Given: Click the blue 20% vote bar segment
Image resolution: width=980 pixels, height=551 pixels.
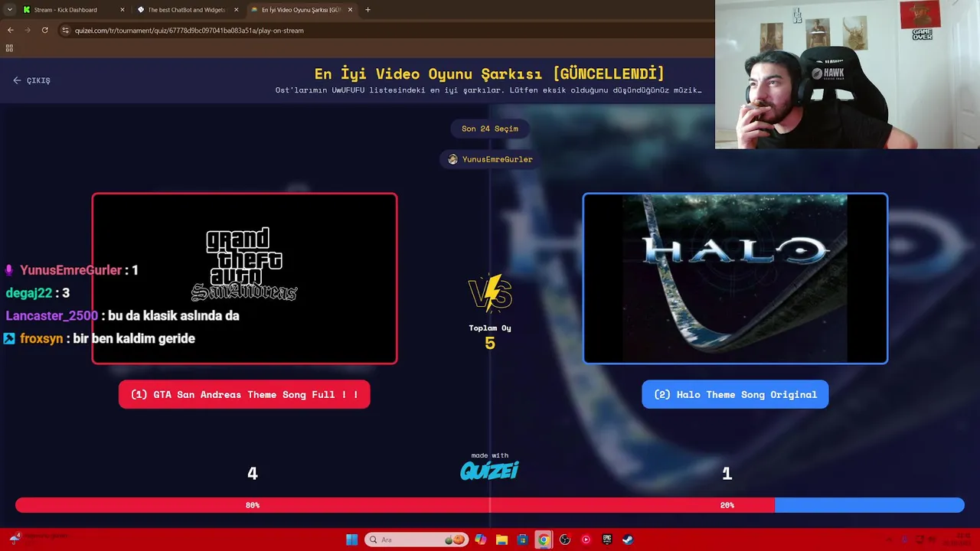Looking at the screenshot, I should [x=870, y=505].
